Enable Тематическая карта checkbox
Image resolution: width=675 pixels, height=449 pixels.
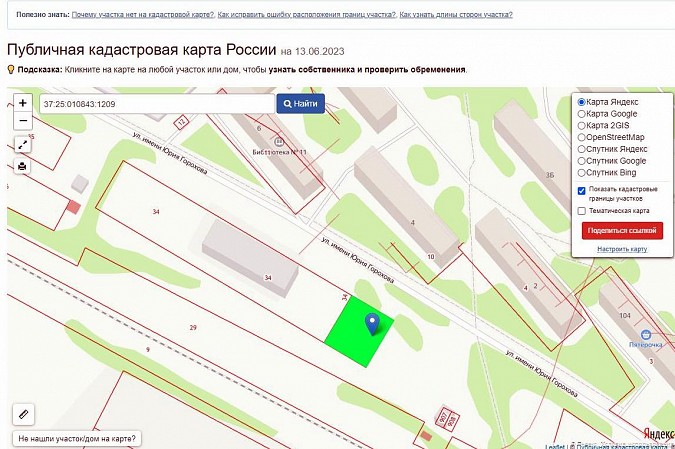tap(582, 211)
